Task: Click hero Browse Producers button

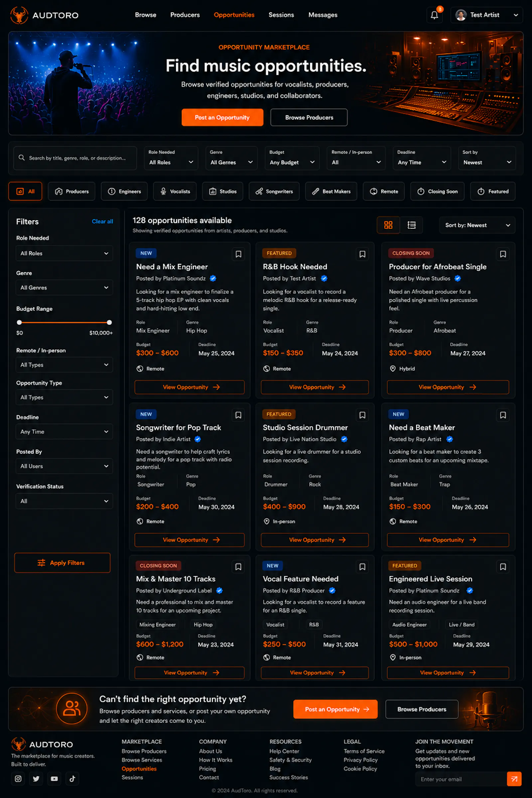Action: pyautogui.click(x=309, y=117)
